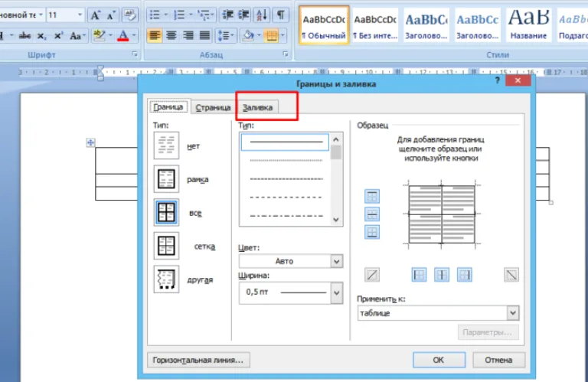Apply text highlight color
The height and width of the screenshot is (382, 588).
99,36
